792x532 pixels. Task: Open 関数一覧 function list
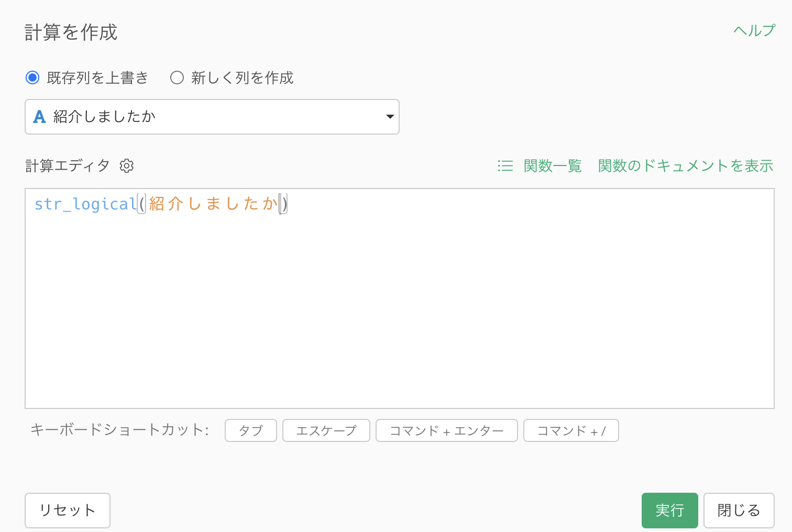pyautogui.click(x=553, y=166)
